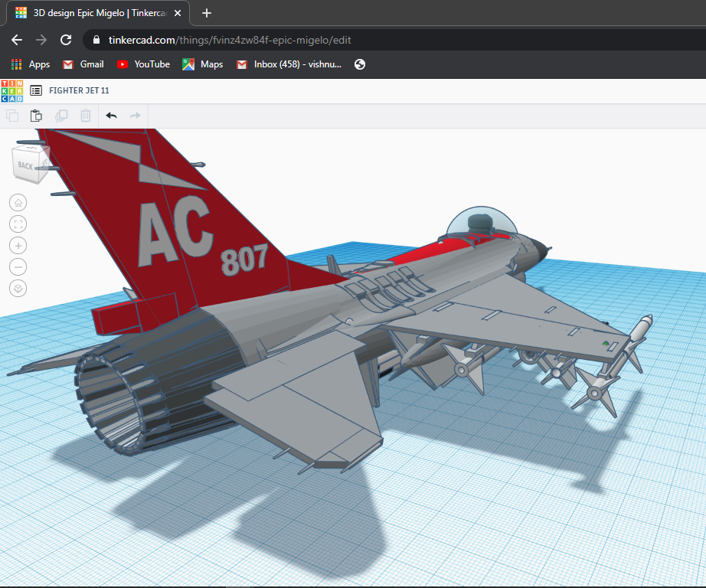Screen dimensions: 706x588
Task: Click the Undo arrow icon
Action: 111,115
